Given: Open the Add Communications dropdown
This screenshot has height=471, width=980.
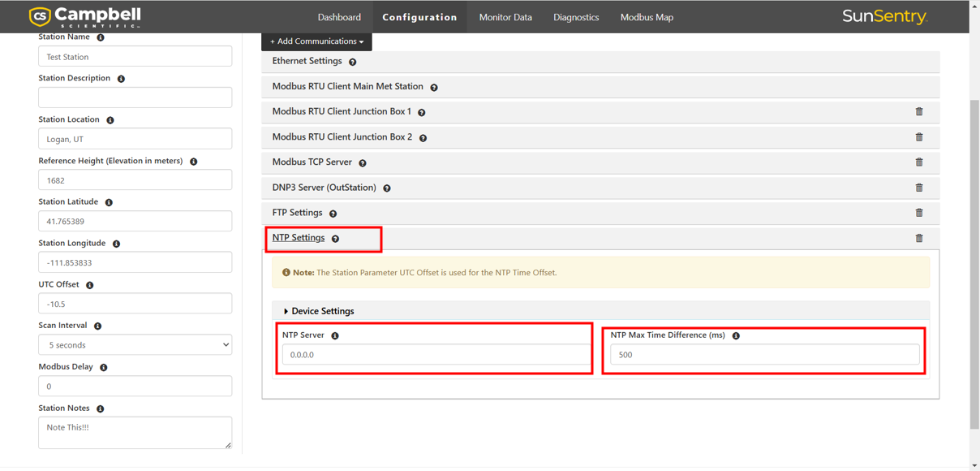Looking at the screenshot, I should (x=316, y=41).
